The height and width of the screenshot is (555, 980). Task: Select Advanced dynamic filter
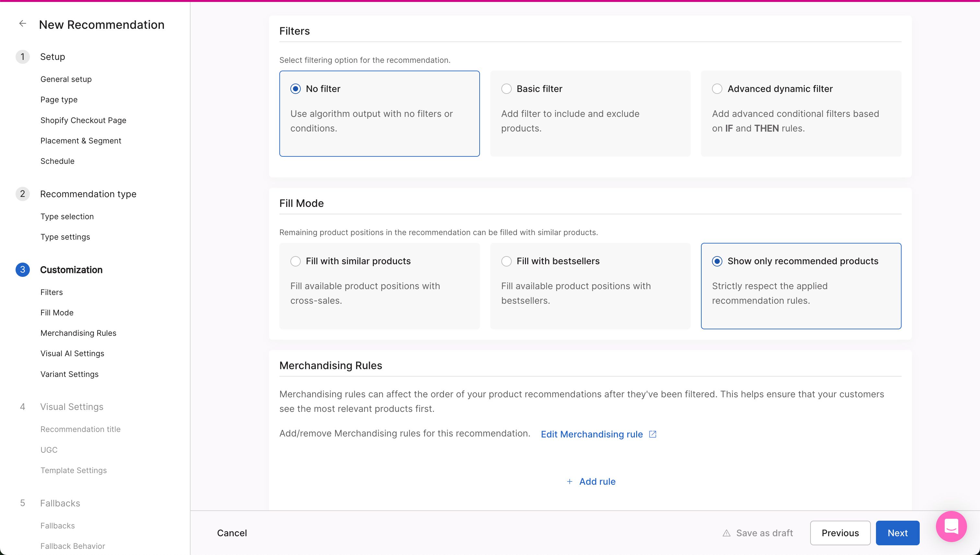click(717, 88)
